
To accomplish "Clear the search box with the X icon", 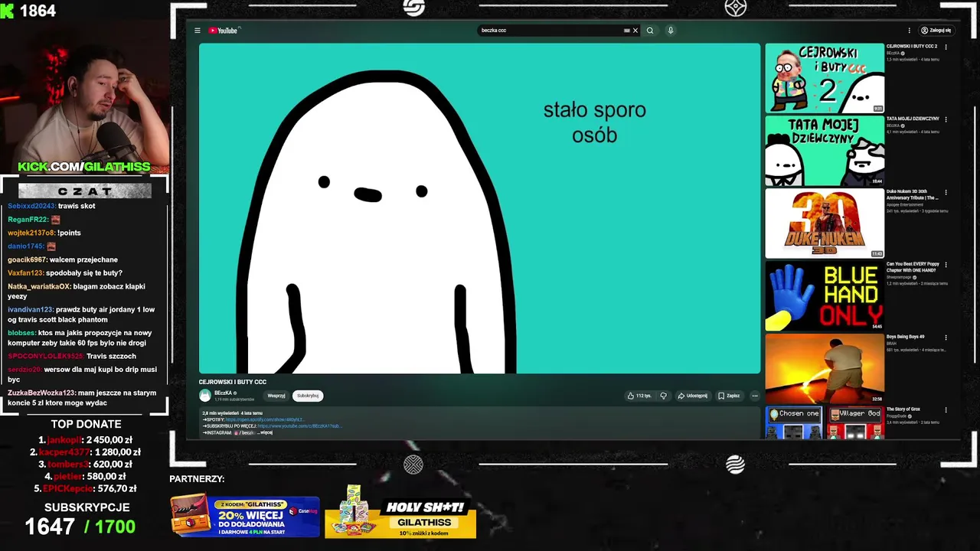I will coord(635,31).
